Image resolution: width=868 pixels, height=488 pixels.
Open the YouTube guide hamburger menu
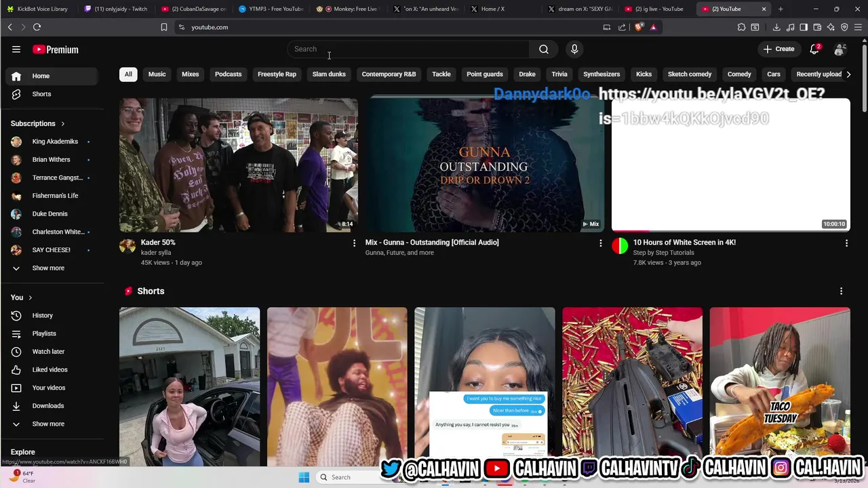tap(16, 49)
